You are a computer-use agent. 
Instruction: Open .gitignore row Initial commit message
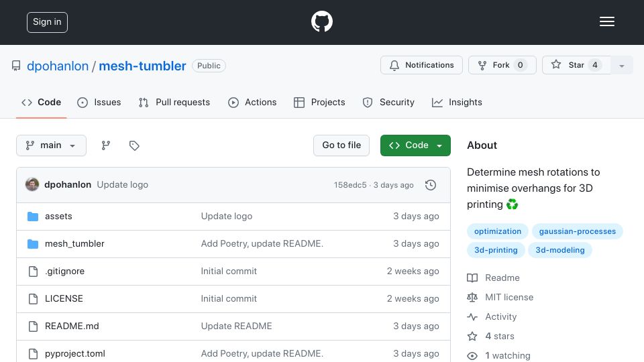[229, 271]
